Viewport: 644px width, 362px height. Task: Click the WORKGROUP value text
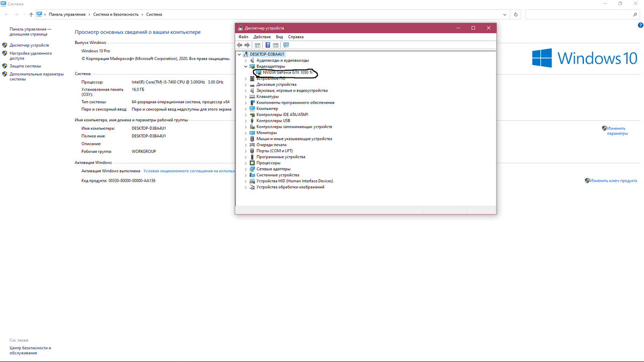144,151
